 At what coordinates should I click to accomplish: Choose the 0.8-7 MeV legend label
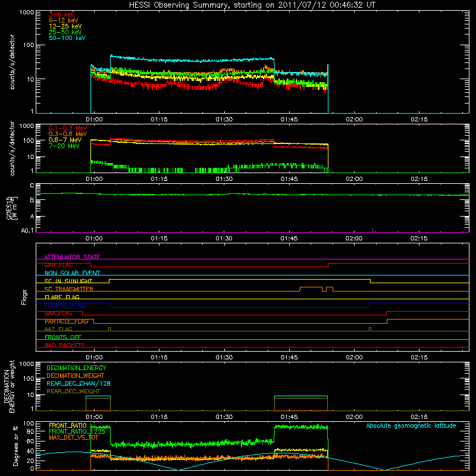tap(65, 140)
